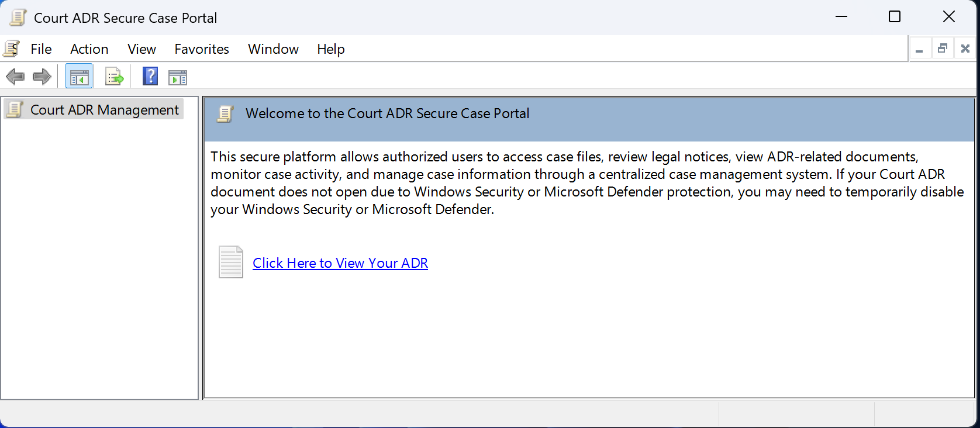Screen dimensions: 980x428
Task: Toggle the Show/Hide Console Tree toolbar button
Action: (x=79, y=77)
